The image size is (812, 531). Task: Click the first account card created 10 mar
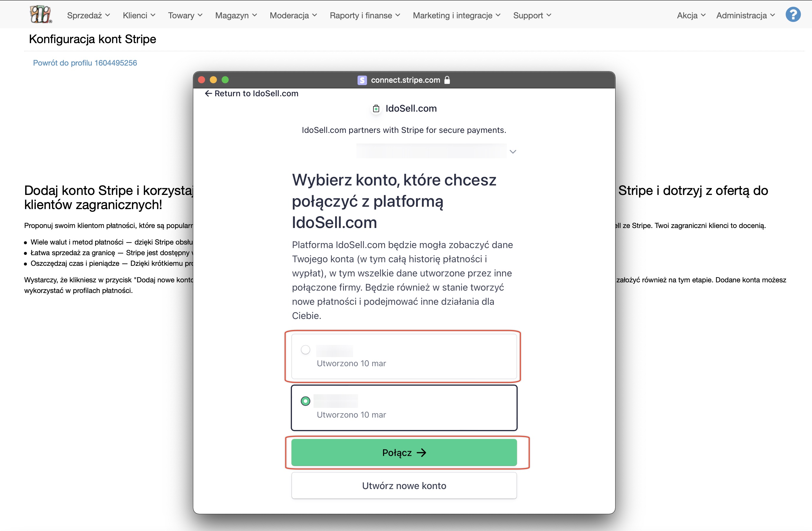[x=404, y=356]
